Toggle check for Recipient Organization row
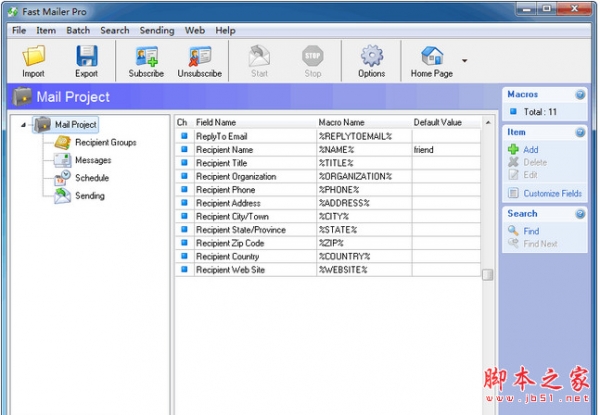Image resolution: width=600 pixels, height=415 pixels. [184, 176]
